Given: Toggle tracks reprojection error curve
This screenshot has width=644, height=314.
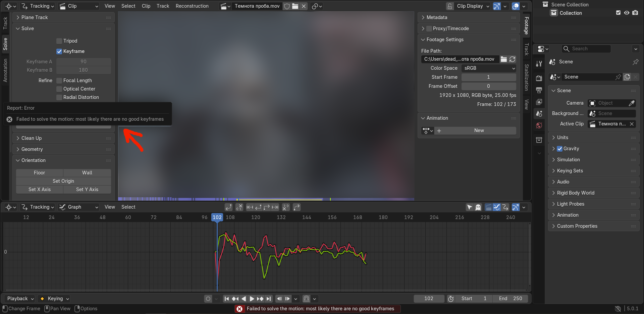Looking at the screenshot, I should pyautogui.click(x=505, y=207).
